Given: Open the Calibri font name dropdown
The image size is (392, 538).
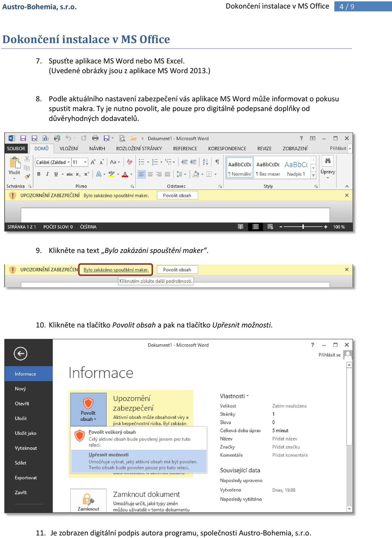Looking at the screenshot, I should [x=69, y=162].
